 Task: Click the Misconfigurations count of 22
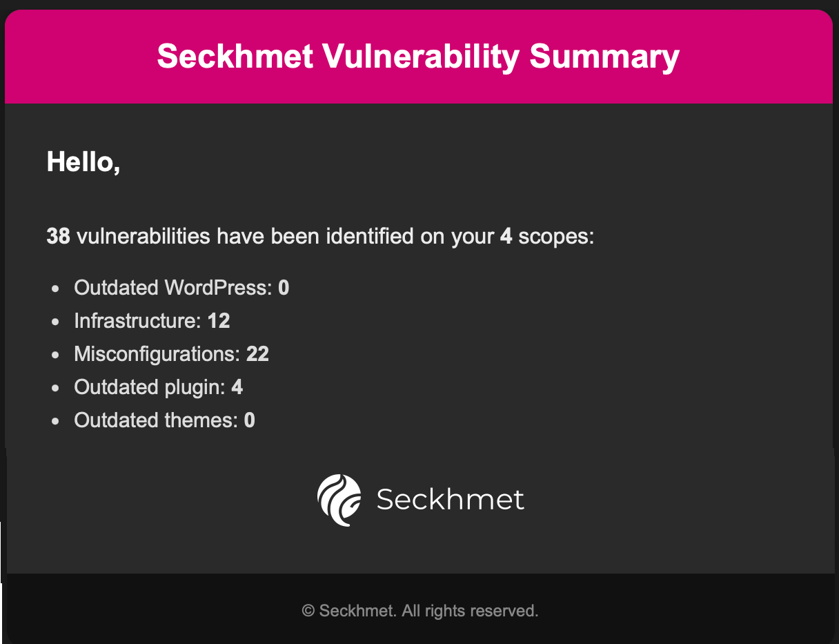[x=257, y=354]
